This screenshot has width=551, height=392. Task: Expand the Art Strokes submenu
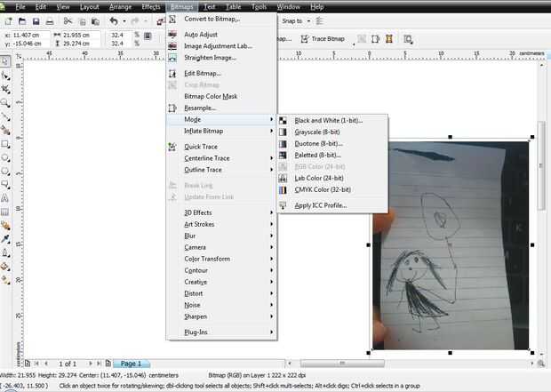(221, 224)
